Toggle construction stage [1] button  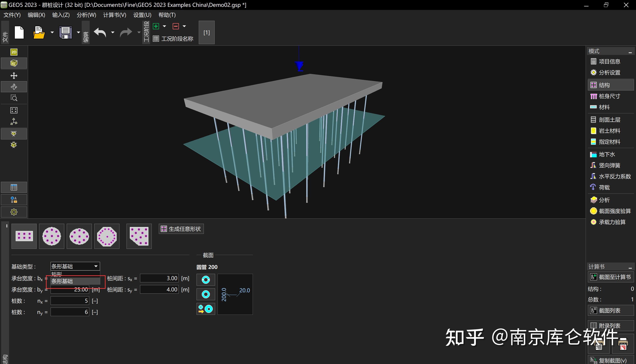pos(206,32)
